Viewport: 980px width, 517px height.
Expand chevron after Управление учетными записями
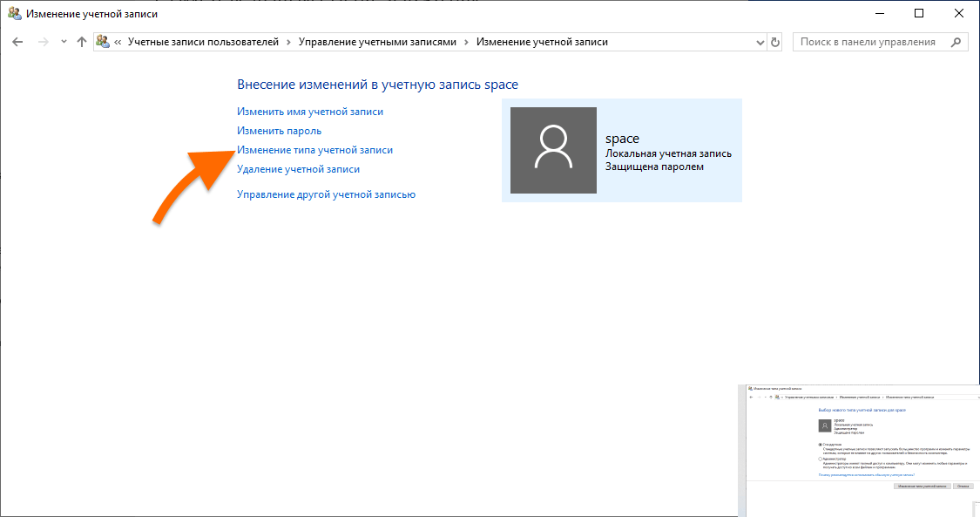pyautogui.click(x=466, y=42)
